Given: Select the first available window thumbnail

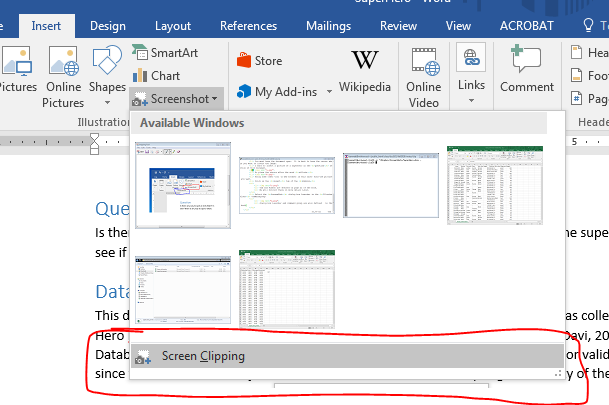Looking at the screenshot, I should [x=182, y=184].
